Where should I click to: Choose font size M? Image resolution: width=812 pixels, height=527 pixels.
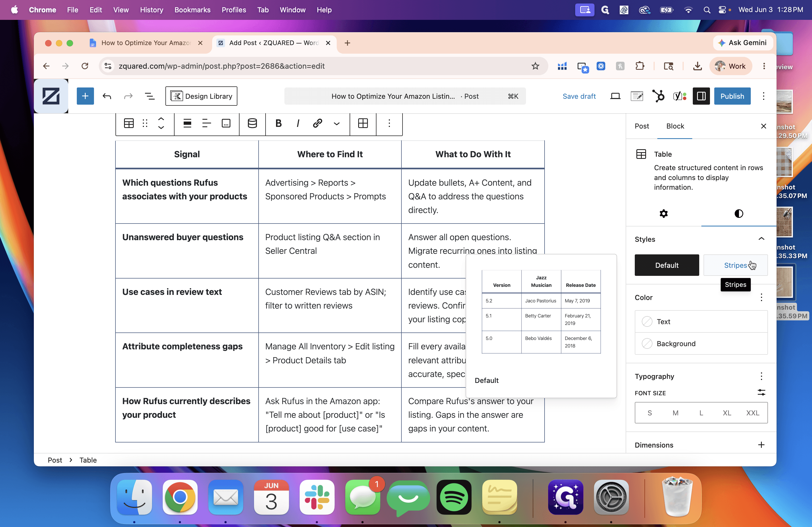point(676,413)
